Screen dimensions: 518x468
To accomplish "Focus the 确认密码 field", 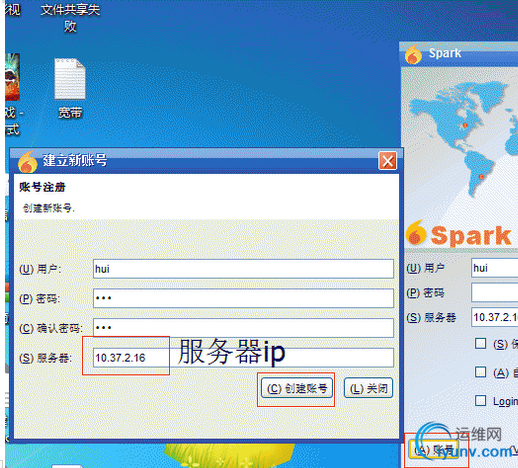I will [243, 328].
